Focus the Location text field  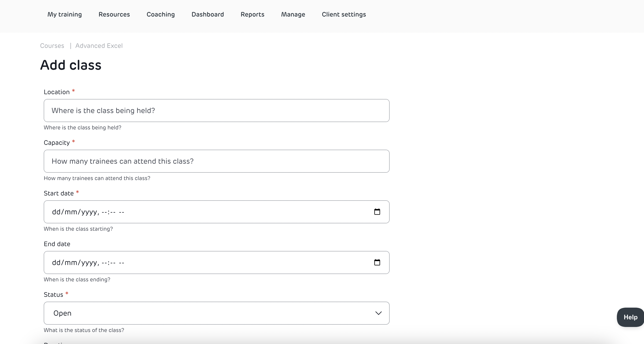[216, 111]
